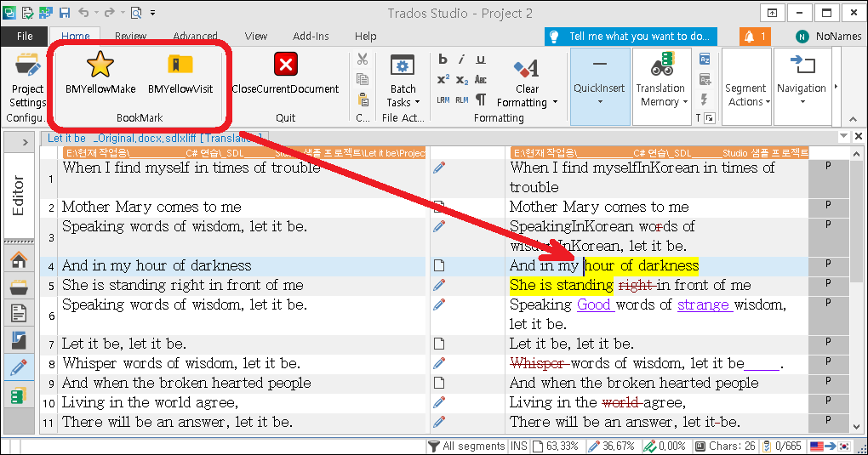
Task: Click the Copy icon in clipboard group
Action: [363, 79]
